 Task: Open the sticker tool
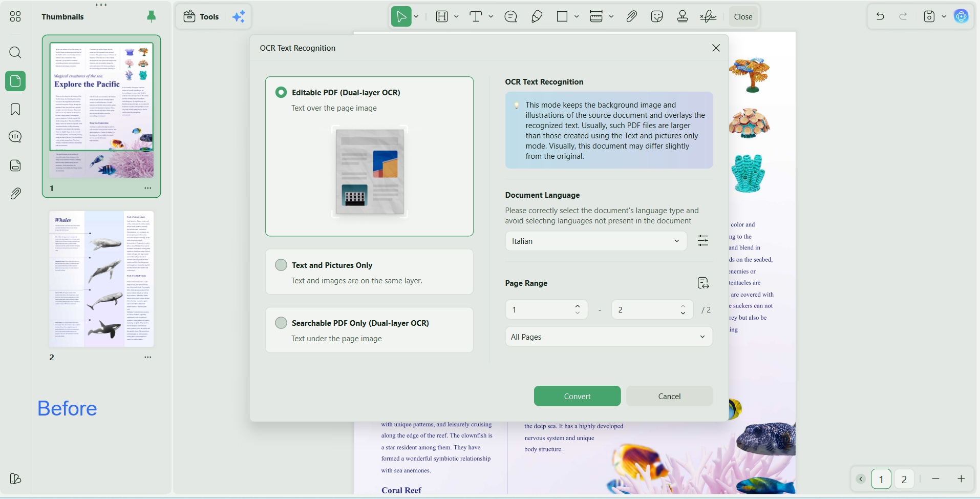pyautogui.click(x=657, y=16)
